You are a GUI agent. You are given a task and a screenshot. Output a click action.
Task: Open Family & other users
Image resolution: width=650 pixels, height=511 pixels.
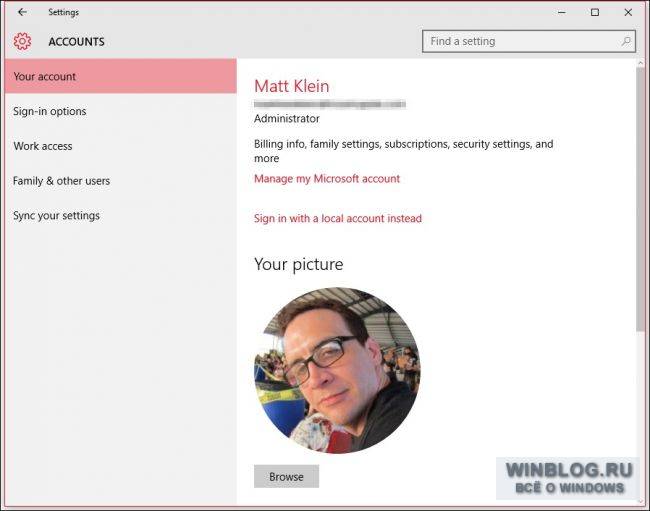[x=62, y=181]
